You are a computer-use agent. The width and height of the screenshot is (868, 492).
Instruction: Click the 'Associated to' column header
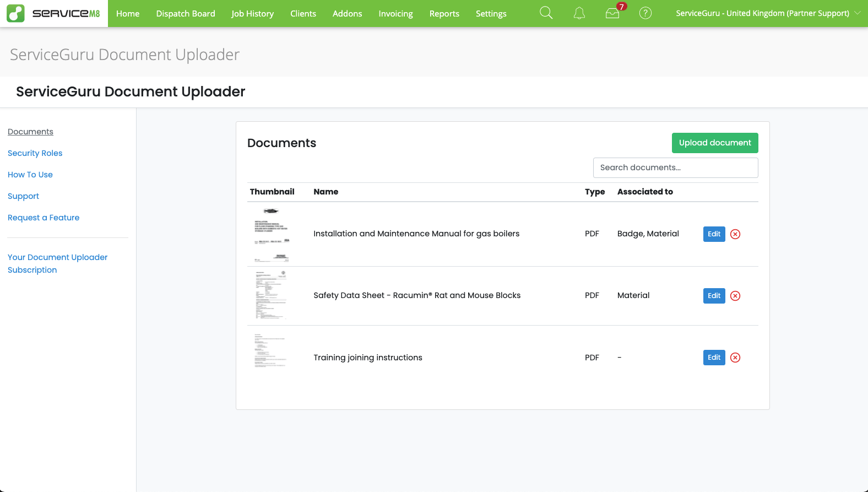645,192
